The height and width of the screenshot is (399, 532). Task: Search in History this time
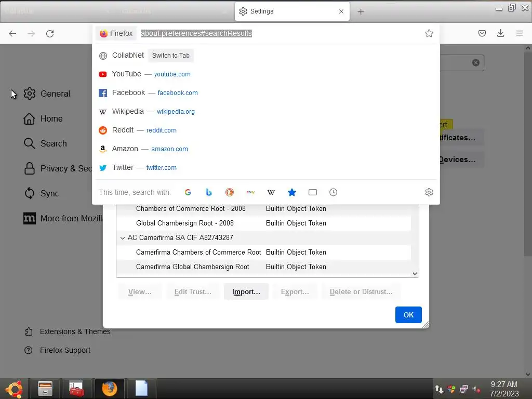(x=333, y=192)
